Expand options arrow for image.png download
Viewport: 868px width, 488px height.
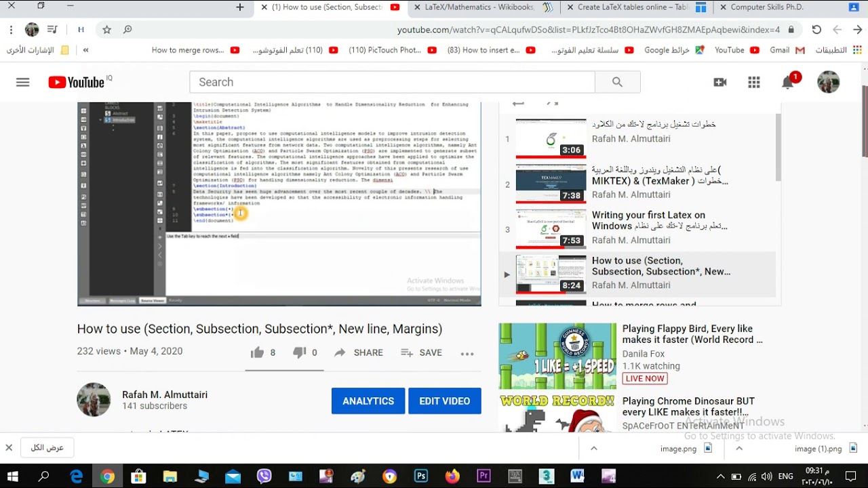point(594,448)
